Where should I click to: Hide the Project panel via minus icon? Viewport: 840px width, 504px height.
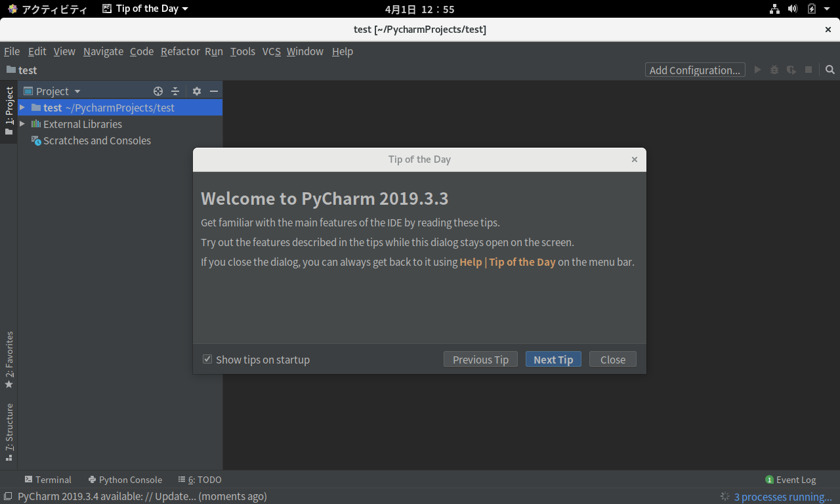point(213,91)
